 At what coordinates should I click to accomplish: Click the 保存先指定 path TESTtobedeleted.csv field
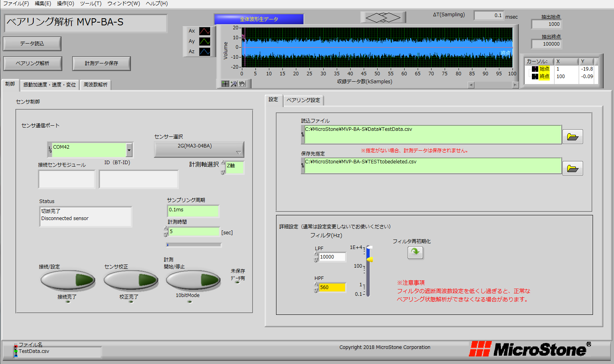pyautogui.click(x=433, y=166)
